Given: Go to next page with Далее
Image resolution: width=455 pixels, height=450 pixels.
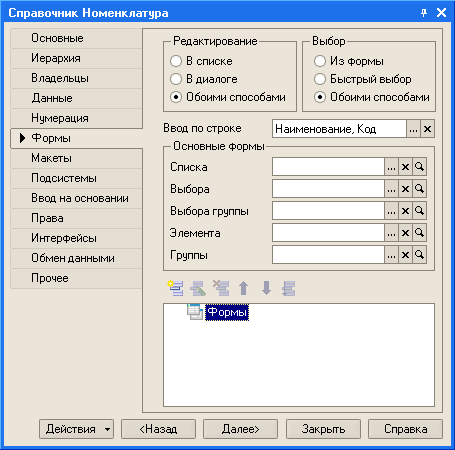Looking at the screenshot, I should pyautogui.click(x=240, y=429).
